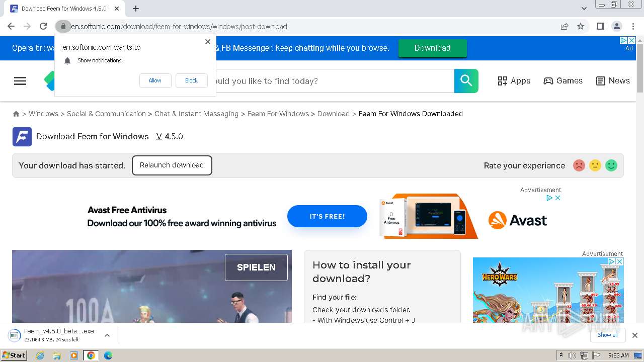This screenshot has height=362, width=644.
Task: Expand the Feem download options chevron
Action: (107, 335)
